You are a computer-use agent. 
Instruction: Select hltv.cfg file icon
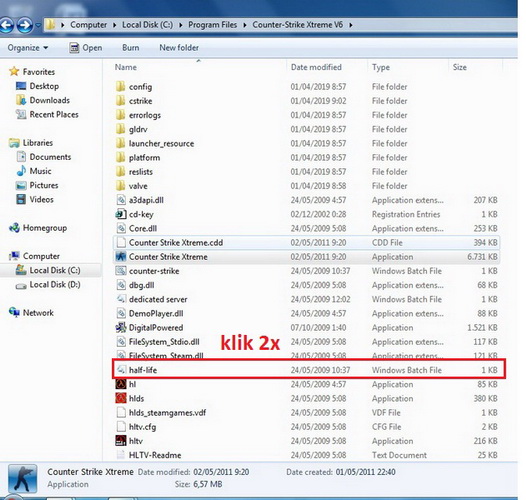[120, 427]
